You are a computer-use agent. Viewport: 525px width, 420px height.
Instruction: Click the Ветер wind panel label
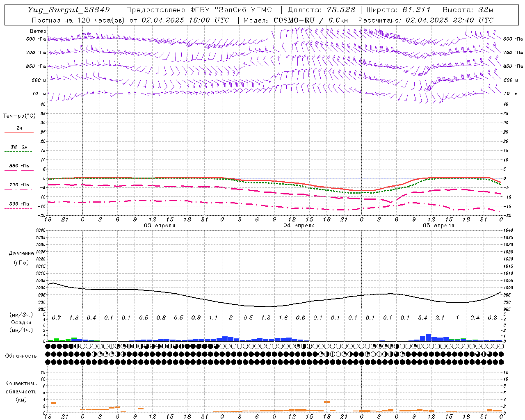click(38, 31)
